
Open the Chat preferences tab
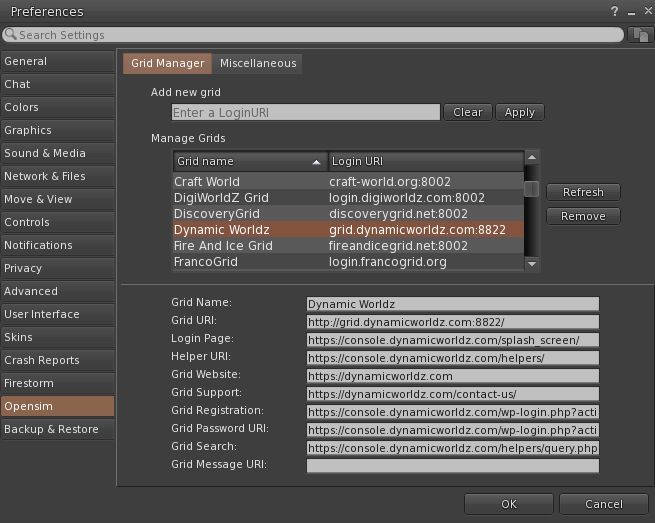[58, 84]
